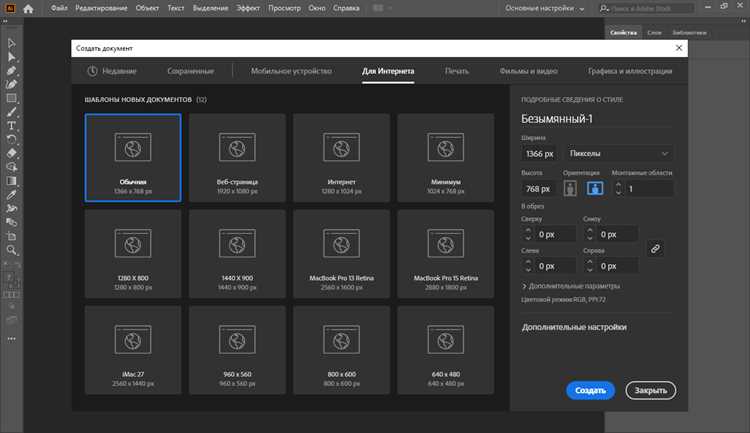Expand Дополнительные параметры section
The image size is (750, 433).
pos(571,286)
